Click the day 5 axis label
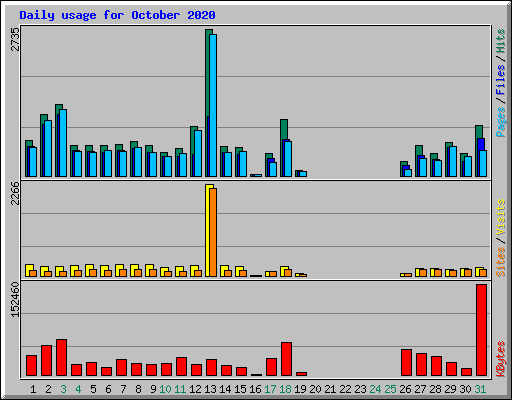Image resolution: width=512 pixels, height=400 pixels. tap(93, 389)
